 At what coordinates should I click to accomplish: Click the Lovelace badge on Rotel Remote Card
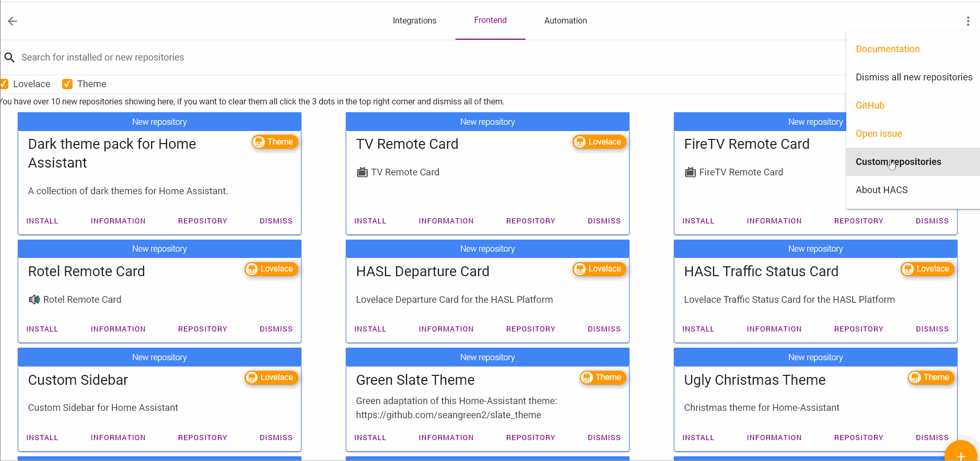(271, 269)
